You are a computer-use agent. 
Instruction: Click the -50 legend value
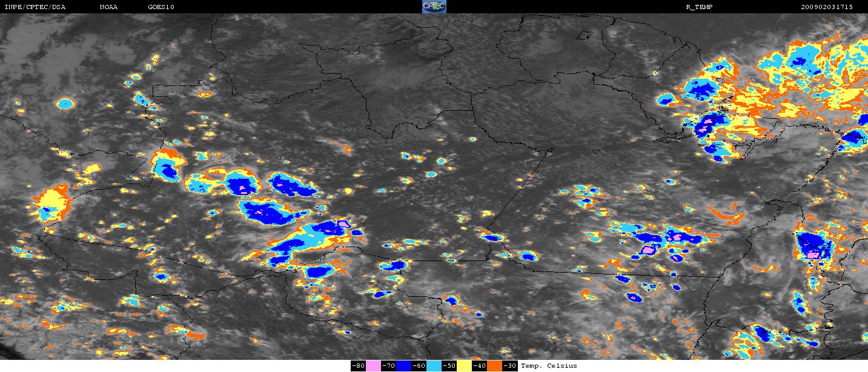point(449,366)
